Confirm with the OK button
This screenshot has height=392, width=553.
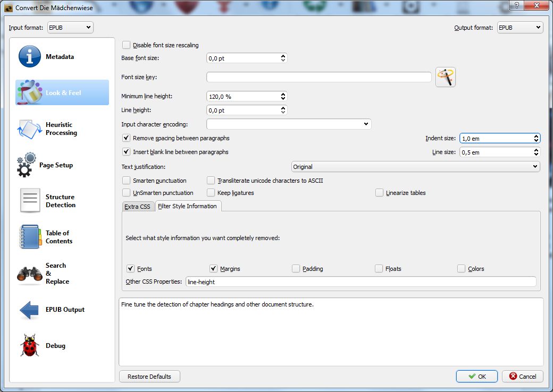477,376
